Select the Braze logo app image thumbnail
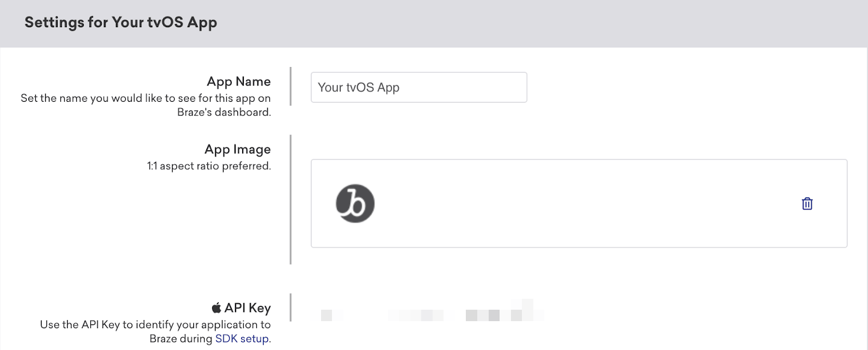The width and height of the screenshot is (868, 350). pos(355,204)
